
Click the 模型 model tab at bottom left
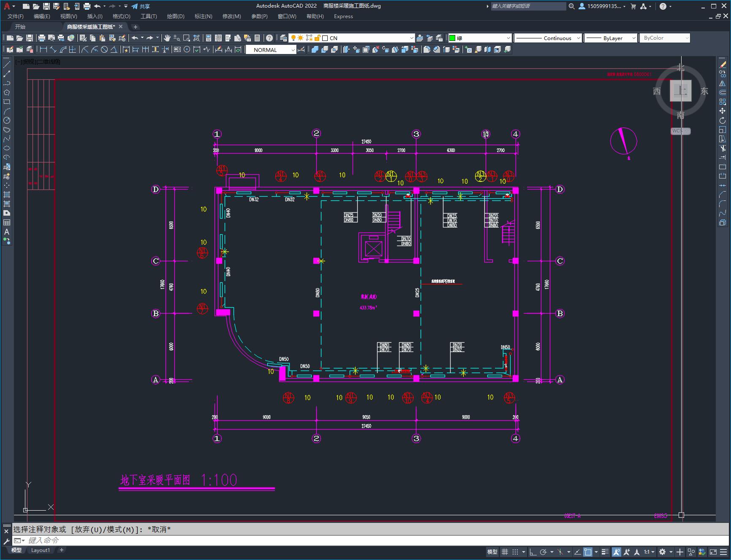click(x=16, y=550)
